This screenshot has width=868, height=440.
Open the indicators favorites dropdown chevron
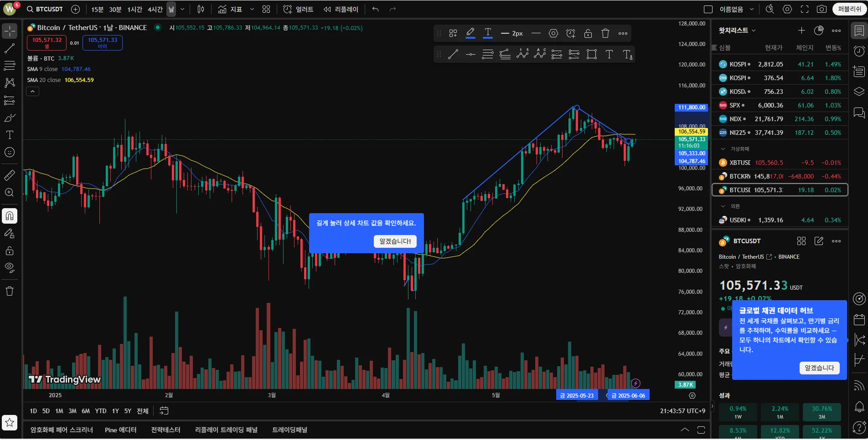(252, 9)
